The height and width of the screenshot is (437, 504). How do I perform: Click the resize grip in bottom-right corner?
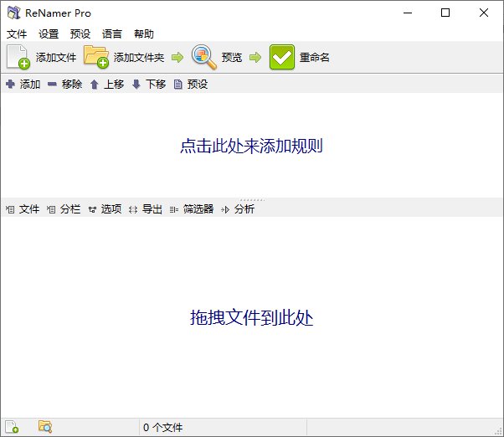tap(499, 431)
